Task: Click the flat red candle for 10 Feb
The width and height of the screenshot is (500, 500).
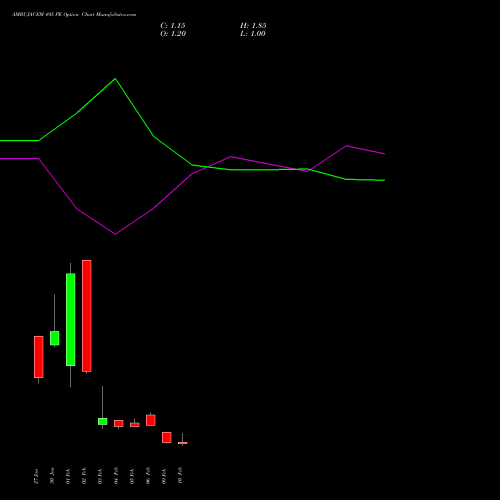Action: tap(183, 443)
